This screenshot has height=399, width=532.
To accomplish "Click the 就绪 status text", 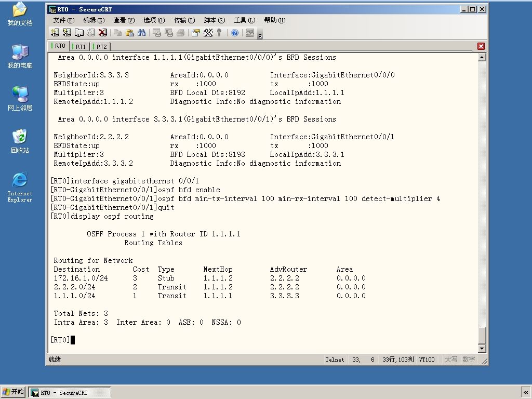I will coord(55,360).
